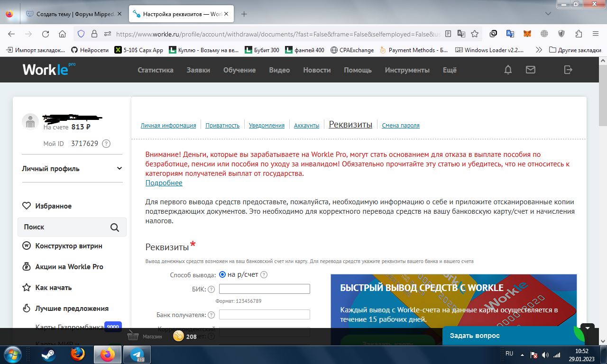Open Лучшие предложения in sidebar
The image size is (607, 364).
[72, 309]
